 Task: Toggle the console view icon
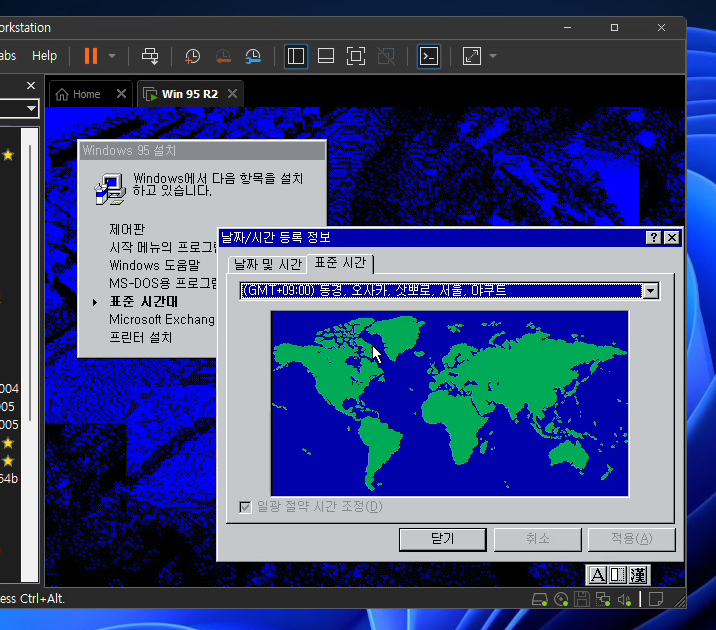pos(429,56)
